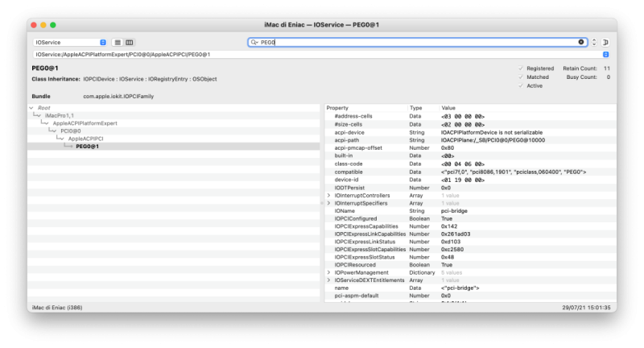Switch to list (outline) view mode
The image size is (644, 348).
tap(118, 42)
